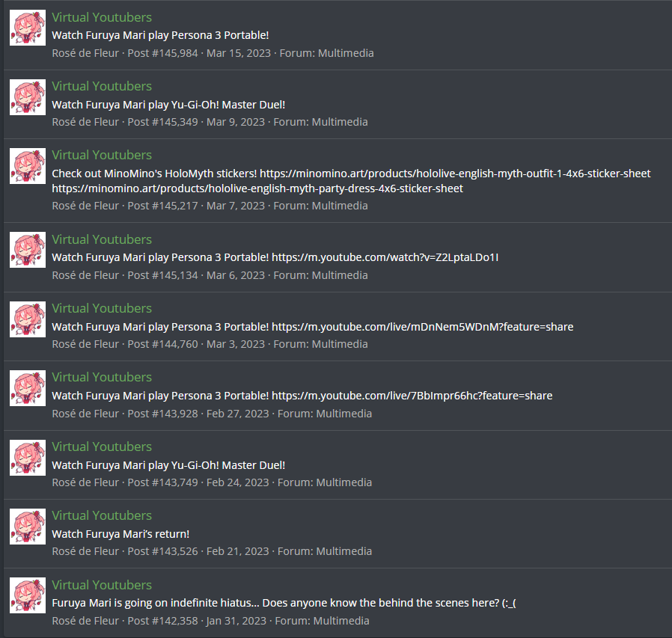Open the avatar next to post #145,217
This screenshot has height=638, width=672.
[28, 166]
